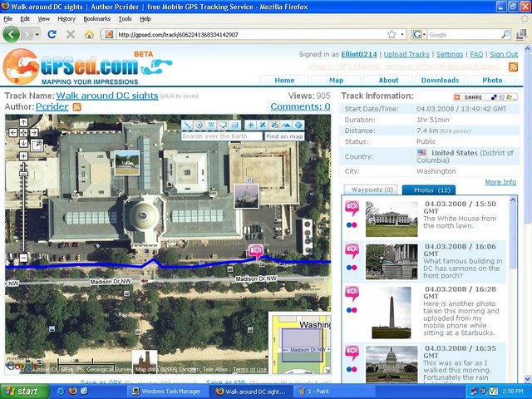Open the Capitol photo thumbnail on the map
This screenshot has width=532, height=399.
(246, 196)
